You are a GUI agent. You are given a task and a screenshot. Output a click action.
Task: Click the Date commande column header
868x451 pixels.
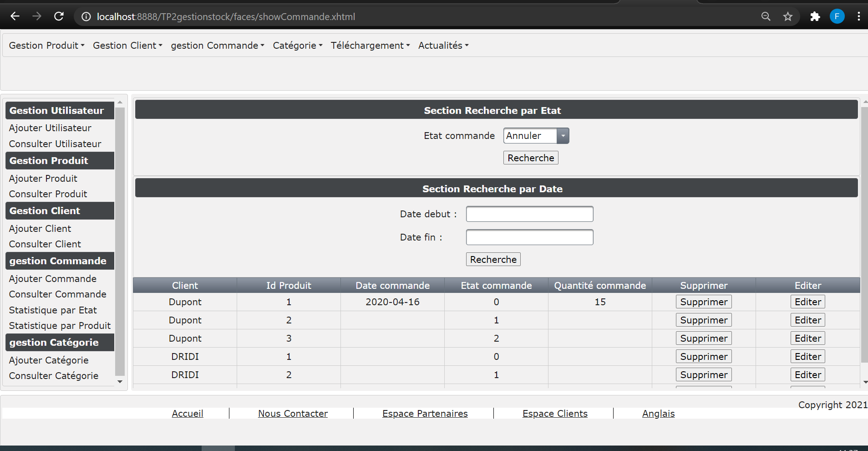click(392, 286)
